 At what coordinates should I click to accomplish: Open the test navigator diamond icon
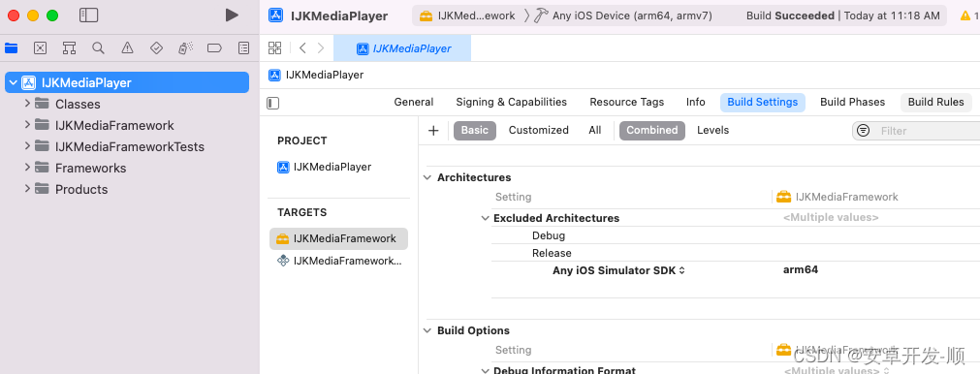tap(157, 48)
